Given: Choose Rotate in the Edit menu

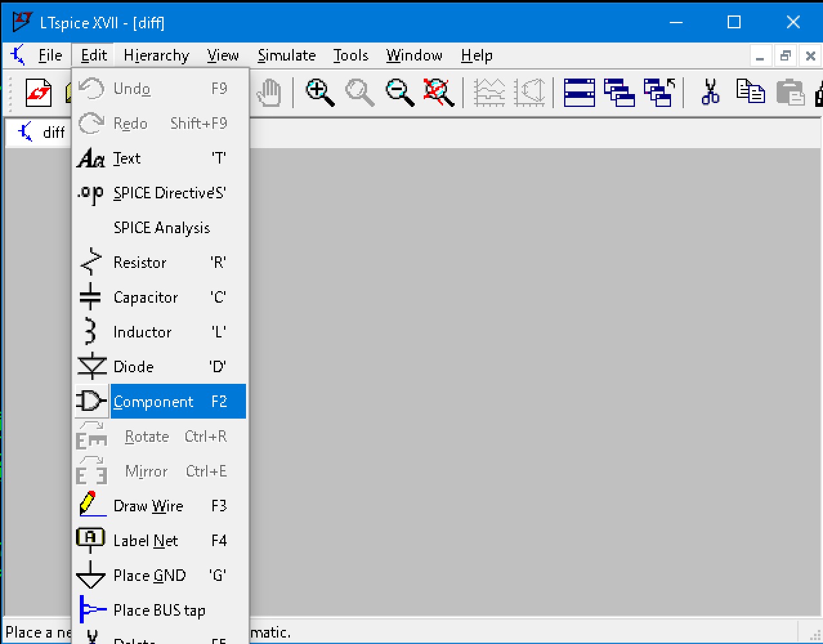Looking at the screenshot, I should 160,436.
